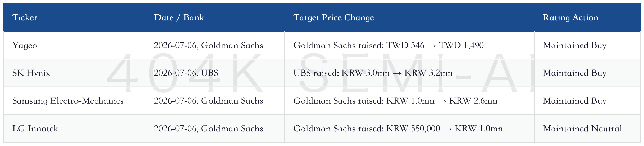Image resolution: width=644 pixels, height=146 pixels.
Task: Select the KRW 550,000 → KRW 1.0mn cell
Action: [409, 129]
